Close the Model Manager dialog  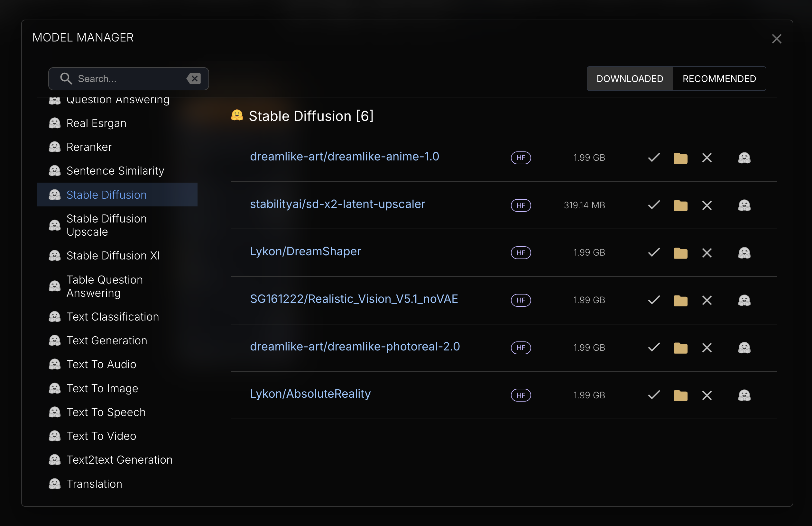coord(777,39)
